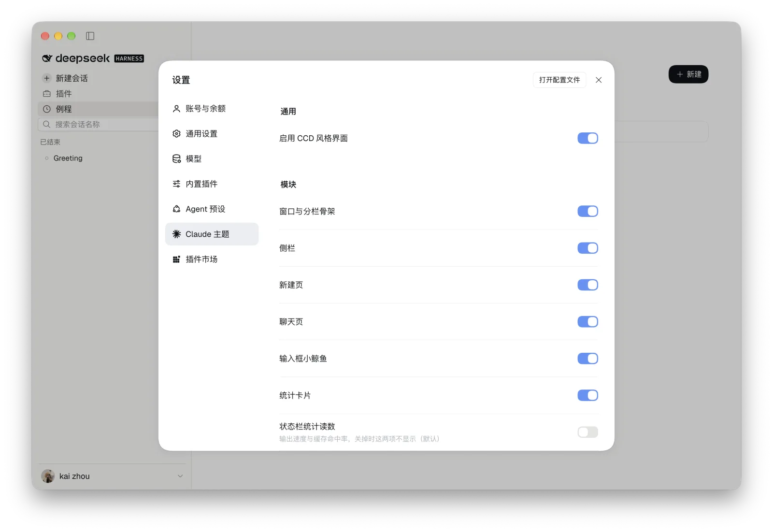Open the 插件市场 tab
773x532 pixels.
pos(212,259)
